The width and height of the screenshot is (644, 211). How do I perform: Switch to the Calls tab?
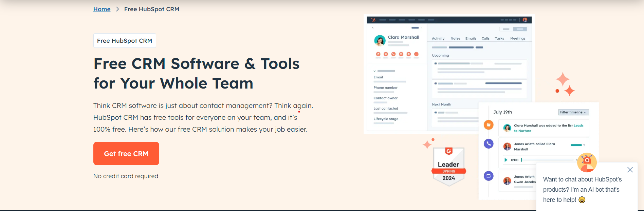[485, 39]
